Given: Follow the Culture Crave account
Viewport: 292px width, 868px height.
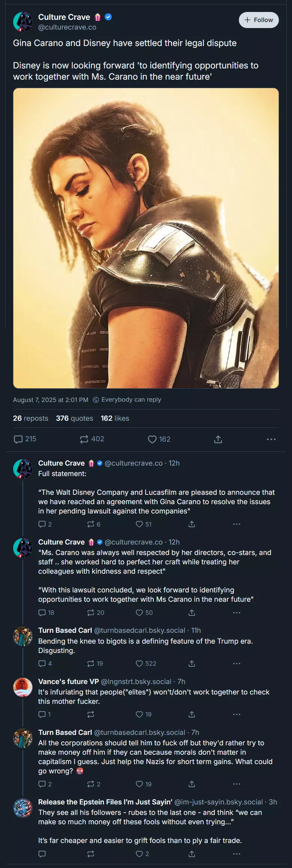Looking at the screenshot, I should pos(259,20).
